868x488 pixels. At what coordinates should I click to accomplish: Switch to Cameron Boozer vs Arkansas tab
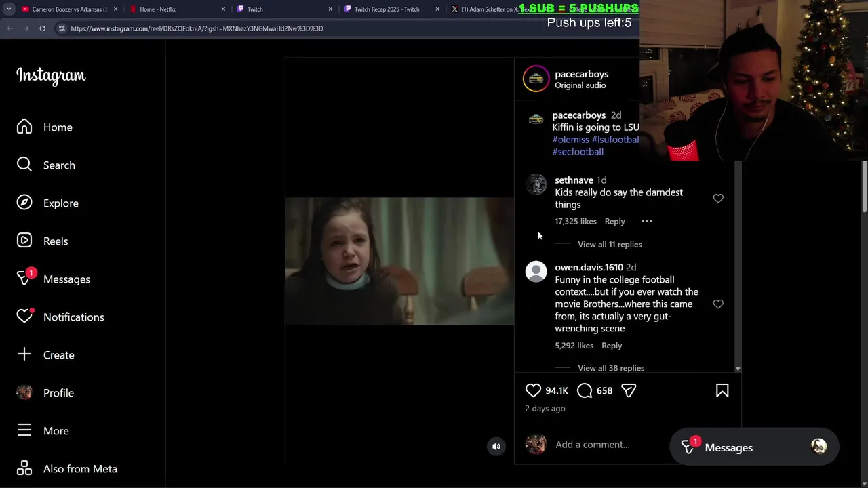(68, 9)
